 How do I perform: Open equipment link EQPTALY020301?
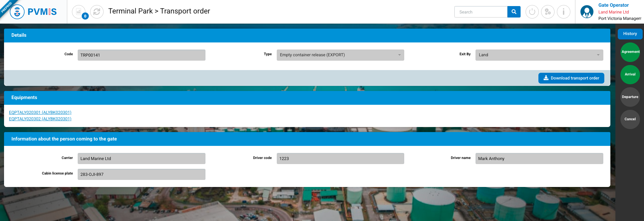(x=40, y=113)
